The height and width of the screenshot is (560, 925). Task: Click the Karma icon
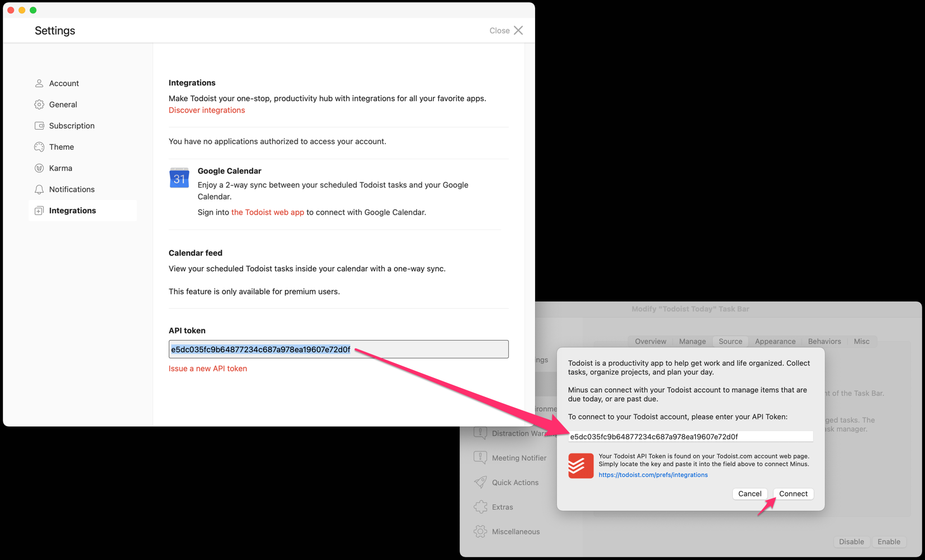(39, 168)
